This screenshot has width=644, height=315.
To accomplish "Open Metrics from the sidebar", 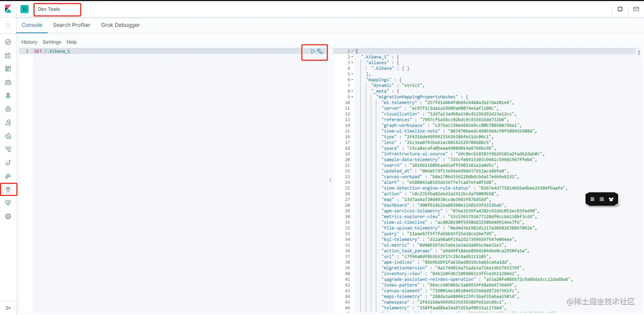I will pos(8,123).
